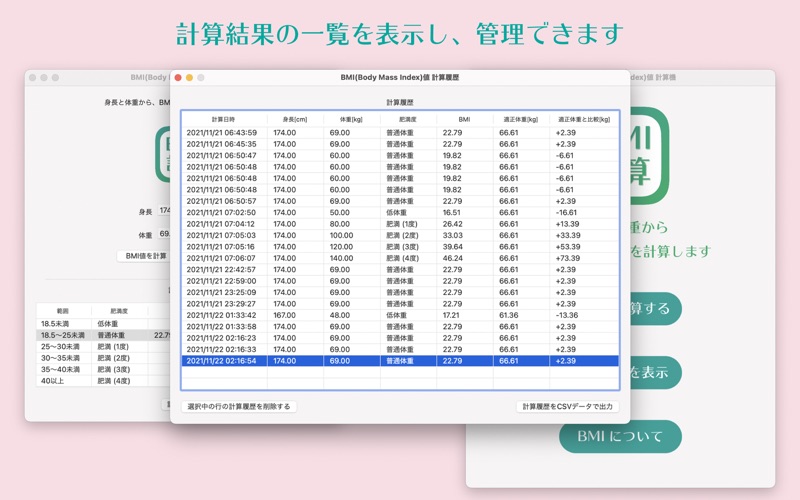
Task: Click the 身長[cm] column header
Action: pos(296,119)
